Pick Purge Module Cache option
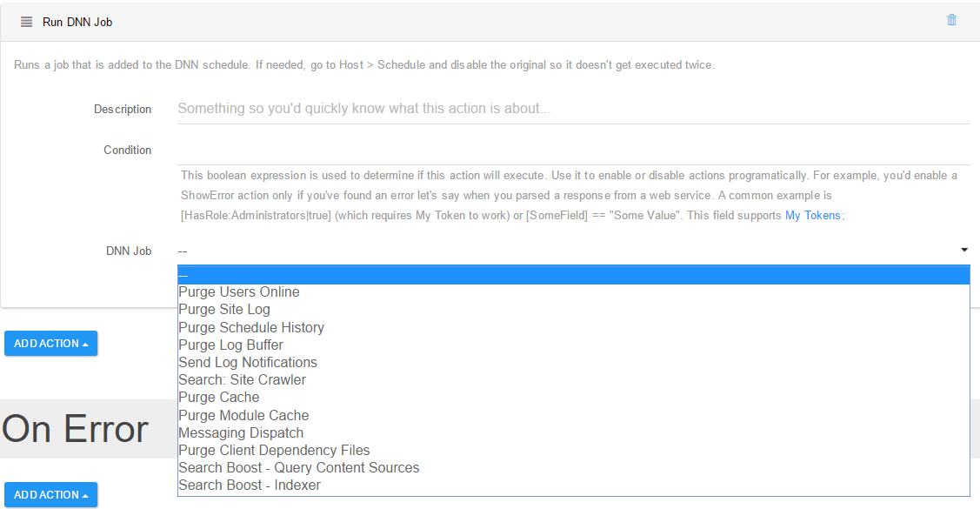980x509 pixels. 573,416
